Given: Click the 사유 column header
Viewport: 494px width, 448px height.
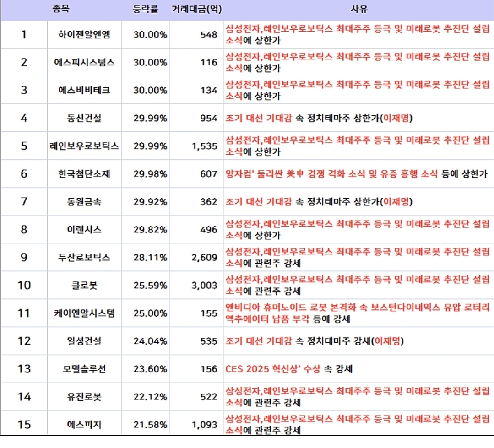Looking at the screenshot, I should [x=359, y=9].
